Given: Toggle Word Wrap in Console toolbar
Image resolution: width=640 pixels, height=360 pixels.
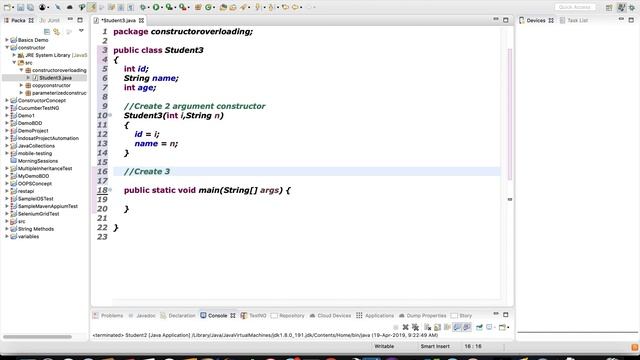Looking at the screenshot, I should tap(447, 327).
